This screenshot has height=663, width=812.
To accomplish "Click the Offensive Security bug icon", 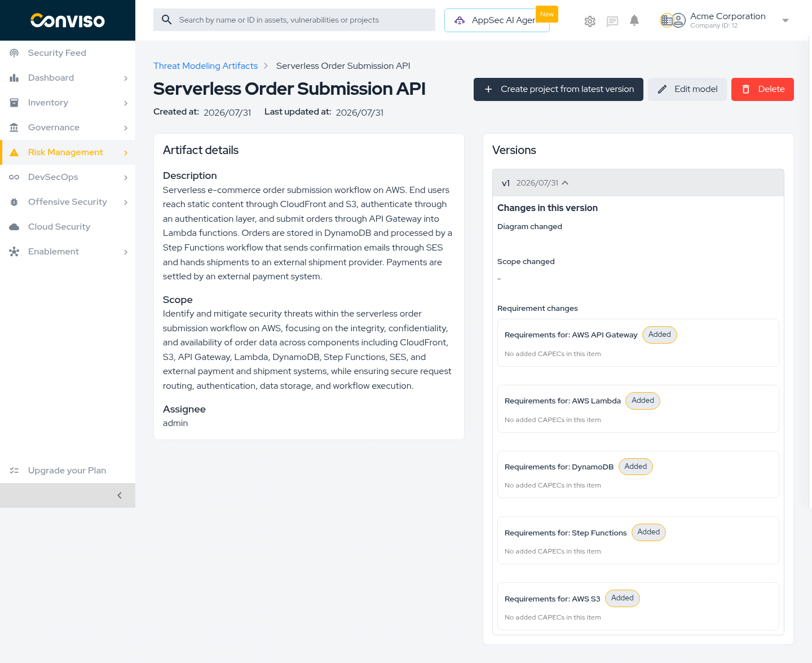I will tap(14, 202).
